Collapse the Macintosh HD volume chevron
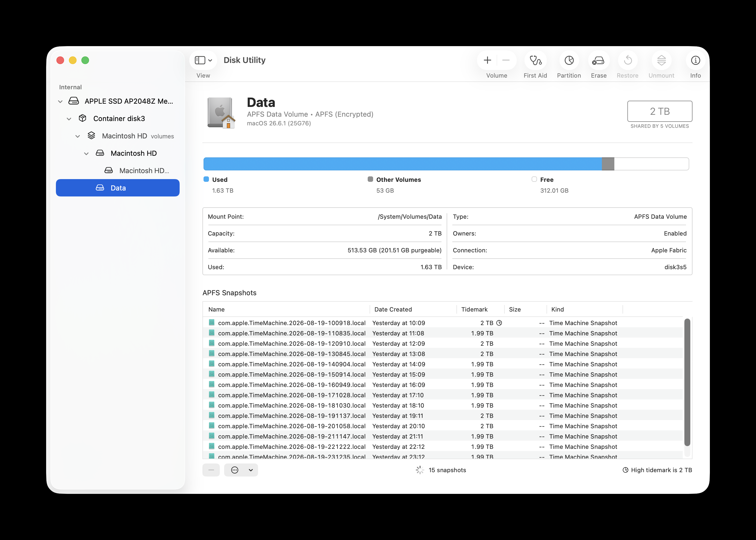756x540 pixels. coord(86,154)
